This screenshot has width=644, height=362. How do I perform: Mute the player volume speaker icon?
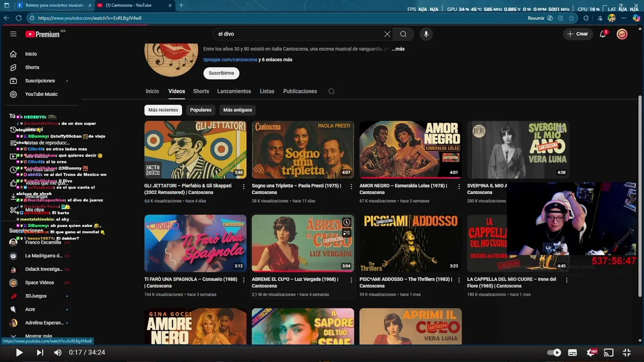pyautogui.click(x=58, y=352)
